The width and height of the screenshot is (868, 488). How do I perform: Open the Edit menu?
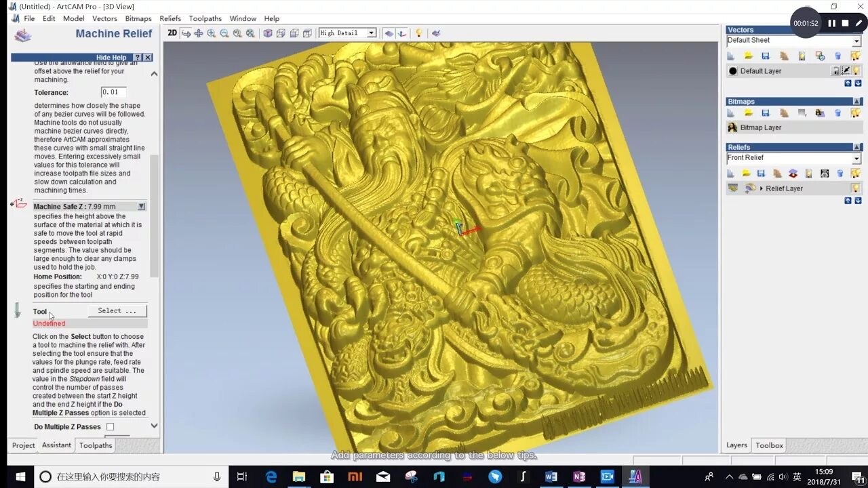[49, 18]
